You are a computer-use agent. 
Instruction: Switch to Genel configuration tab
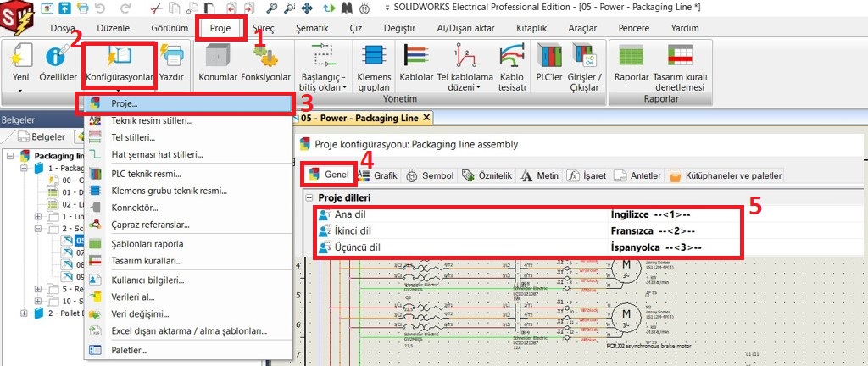click(331, 175)
